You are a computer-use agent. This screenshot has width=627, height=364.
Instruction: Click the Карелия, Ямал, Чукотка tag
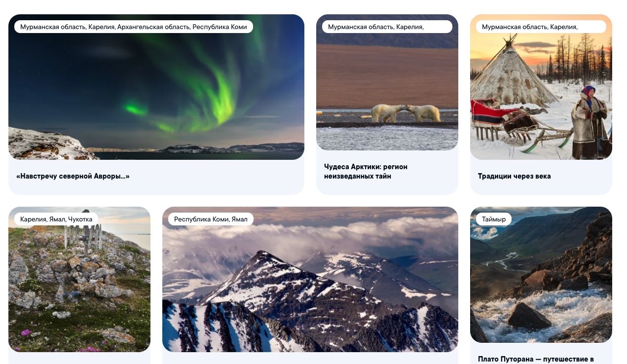click(x=56, y=219)
